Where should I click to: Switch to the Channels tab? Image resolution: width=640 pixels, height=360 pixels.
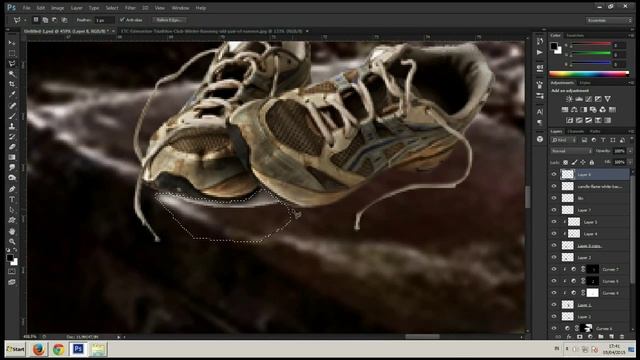tap(576, 131)
